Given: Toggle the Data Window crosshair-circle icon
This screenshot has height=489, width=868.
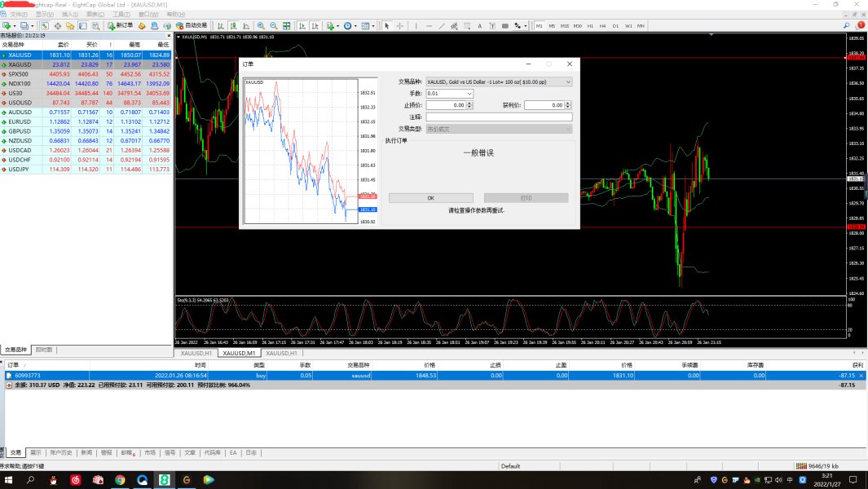Looking at the screenshot, I should click(58, 25).
